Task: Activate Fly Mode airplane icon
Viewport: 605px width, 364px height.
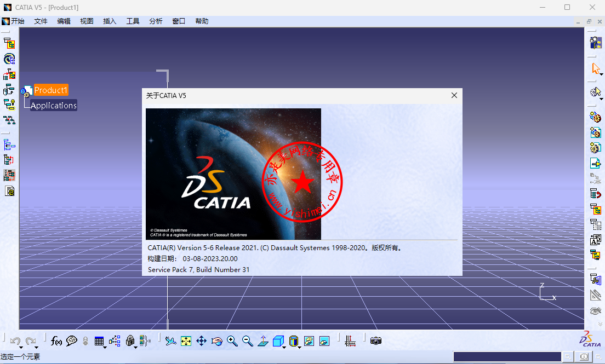Action: [170, 341]
